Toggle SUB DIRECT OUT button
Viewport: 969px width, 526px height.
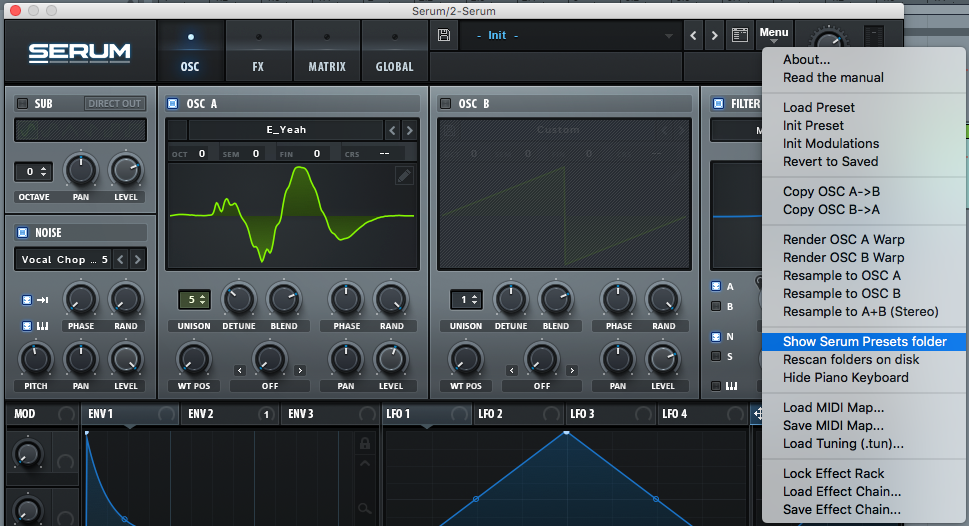coord(114,103)
